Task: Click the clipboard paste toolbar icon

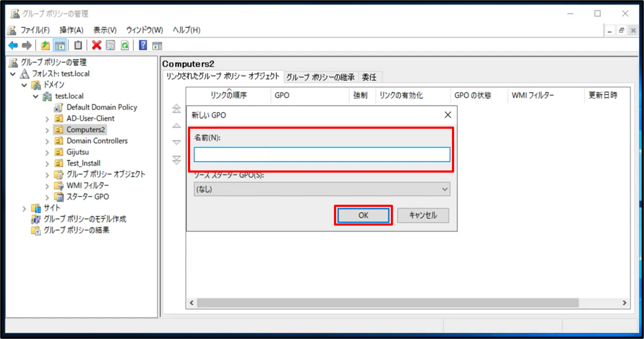Action: [x=78, y=46]
